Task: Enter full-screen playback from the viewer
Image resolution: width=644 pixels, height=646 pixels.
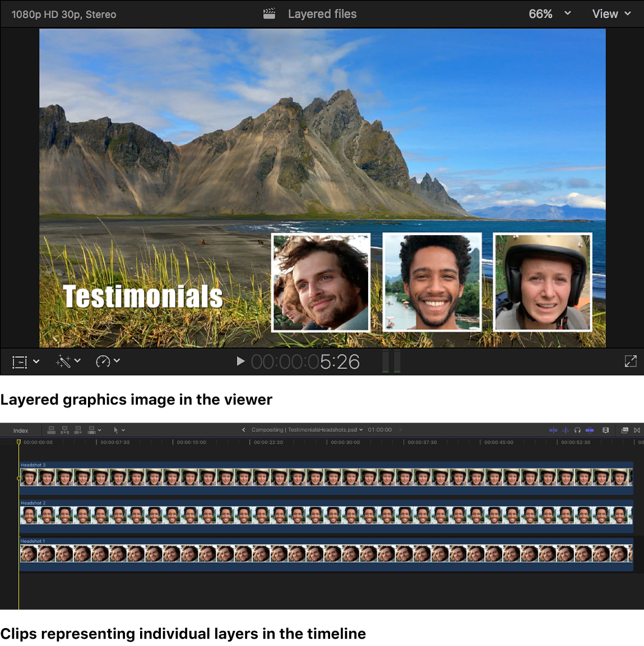Action: (630, 362)
